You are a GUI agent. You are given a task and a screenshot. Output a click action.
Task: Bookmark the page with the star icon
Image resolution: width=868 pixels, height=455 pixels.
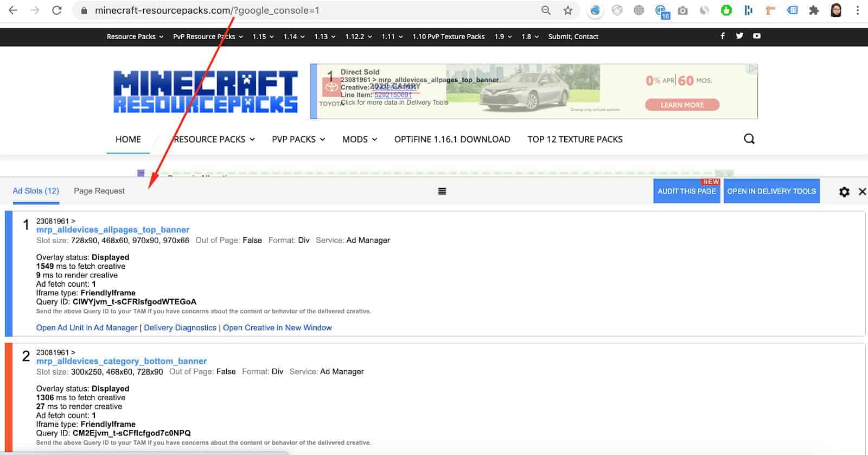tap(567, 10)
